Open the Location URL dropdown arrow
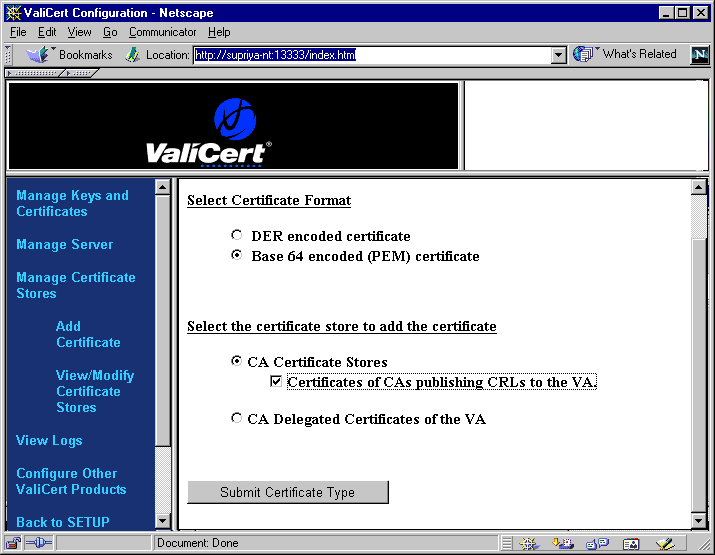The height and width of the screenshot is (555, 715). click(x=559, y=55)
